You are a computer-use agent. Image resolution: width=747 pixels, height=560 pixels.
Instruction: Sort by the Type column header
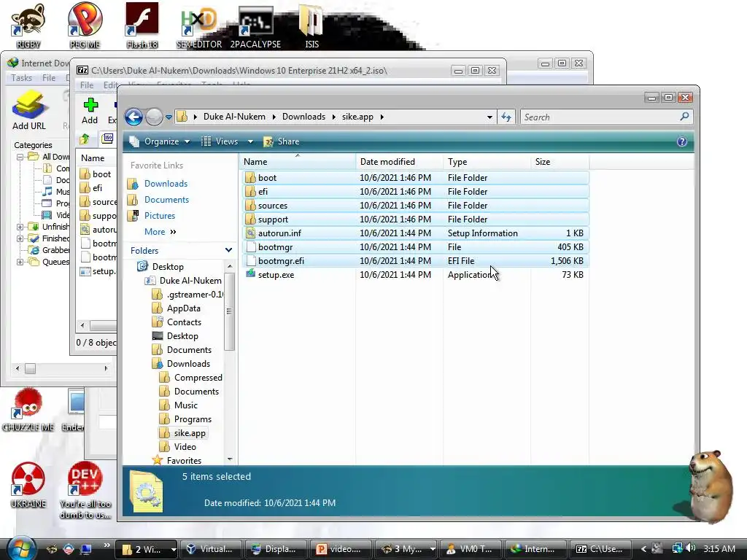point(487,161)
